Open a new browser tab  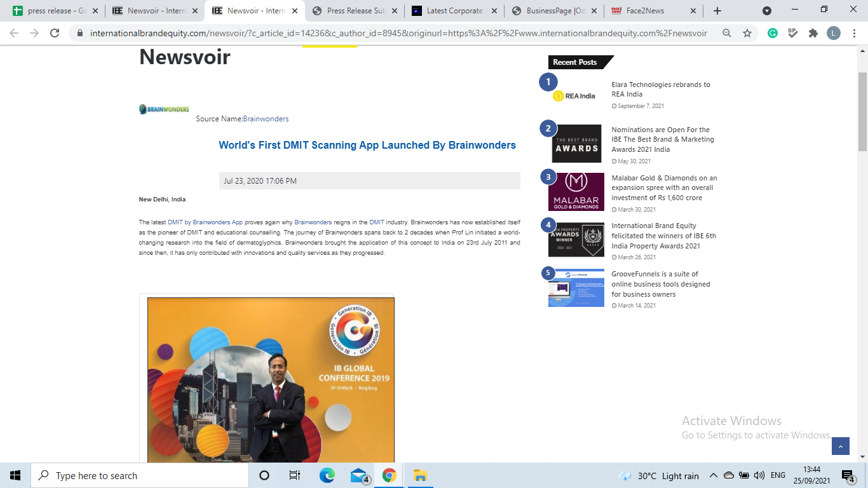tap(717, 11)
